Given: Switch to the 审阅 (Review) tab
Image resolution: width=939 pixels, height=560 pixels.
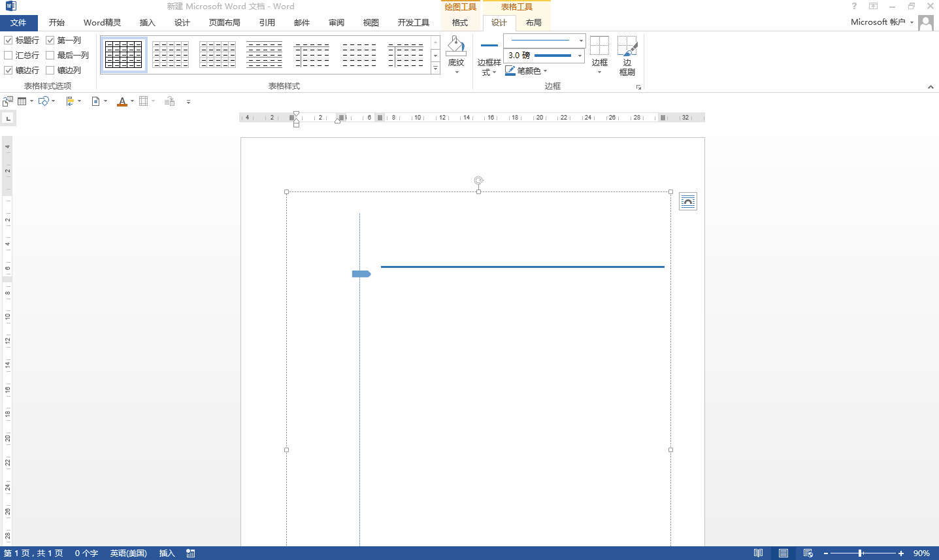Looking at the screenshot, I should point(337,23).
